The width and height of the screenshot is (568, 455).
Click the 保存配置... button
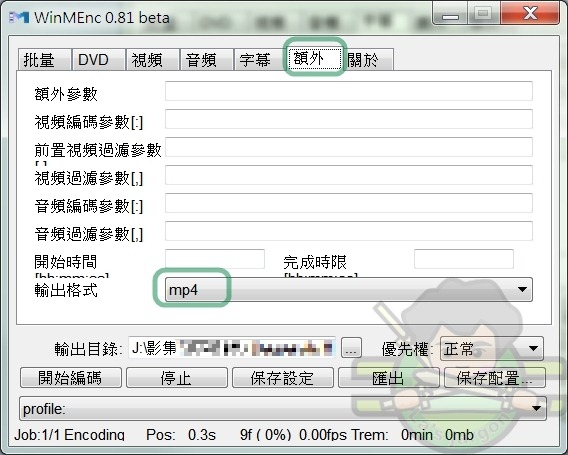tap(495, 378)
